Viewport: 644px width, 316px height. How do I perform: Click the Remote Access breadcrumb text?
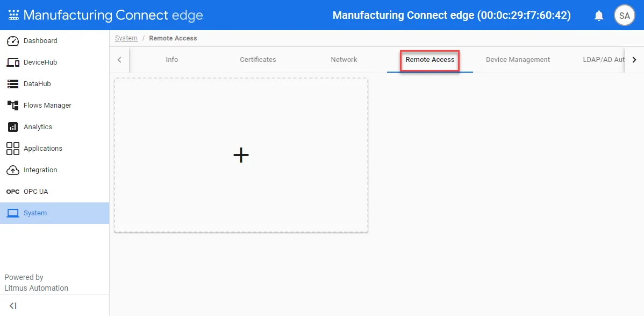pyautogui.click(x=173, y=38)
